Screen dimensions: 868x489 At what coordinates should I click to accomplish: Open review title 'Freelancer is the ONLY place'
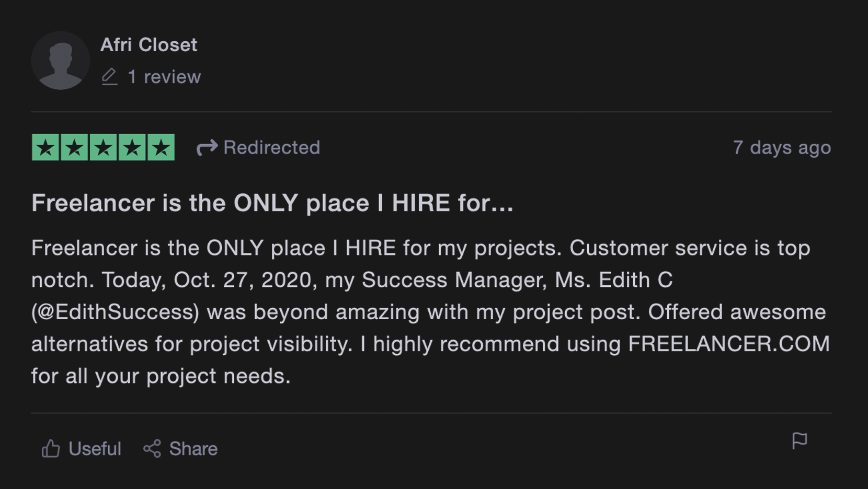[272, 203]
